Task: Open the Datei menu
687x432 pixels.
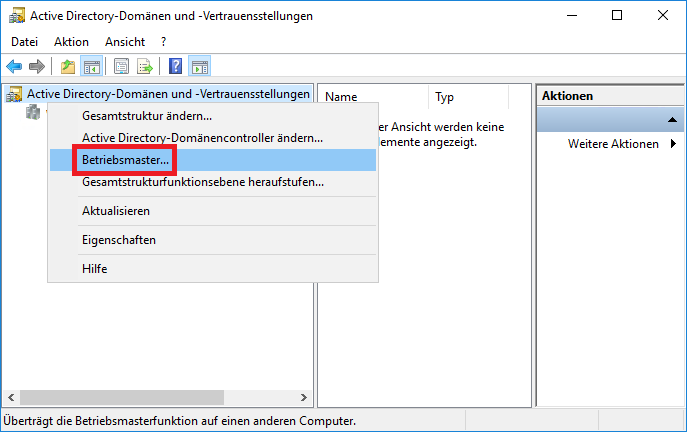Action: click(24, 42)
